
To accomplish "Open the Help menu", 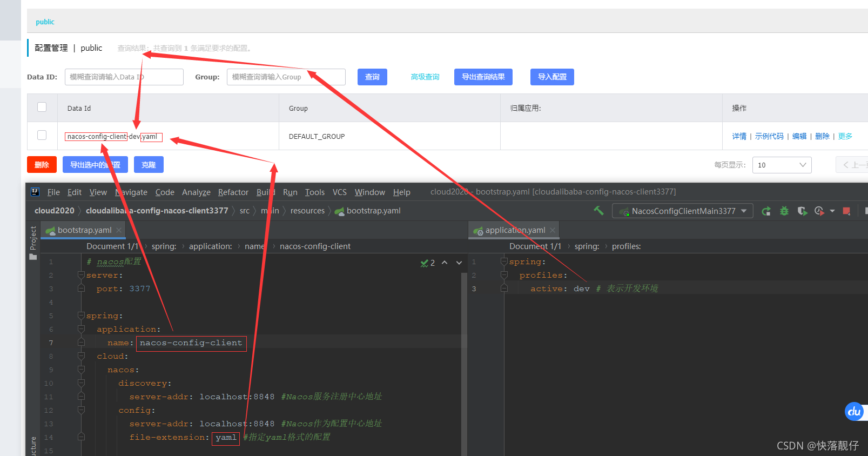I will 402,192.
